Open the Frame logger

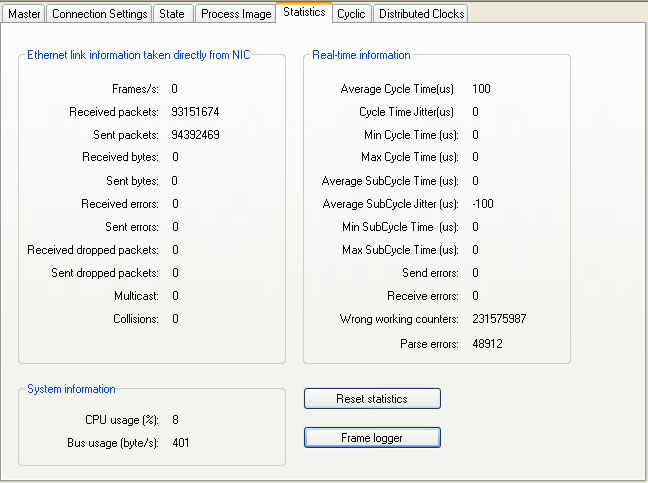pyautogui.click(x=372, y=437)
